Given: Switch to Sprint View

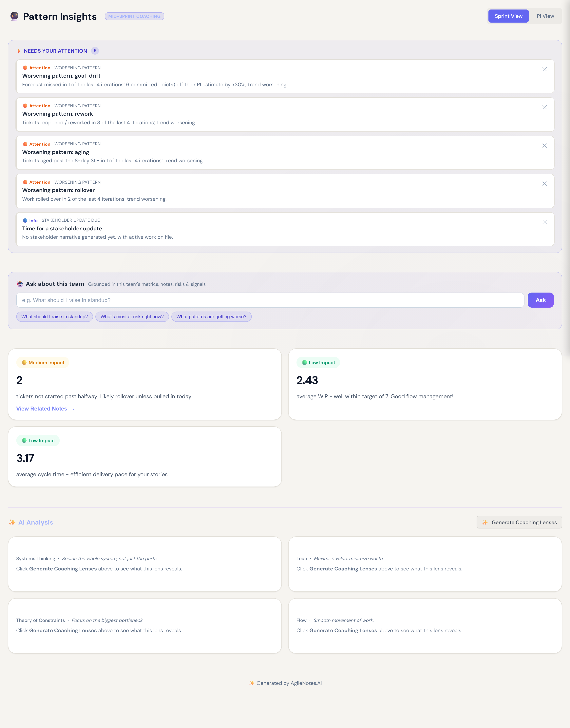Looking at the screenshot, I should [x=508, y=16].
